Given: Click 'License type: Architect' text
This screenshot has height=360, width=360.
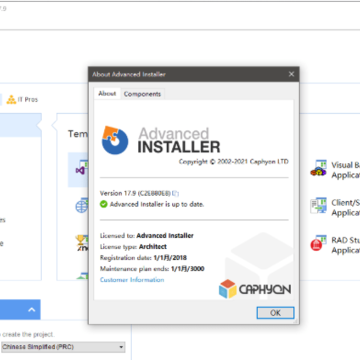Looking at the screenshot, I should point(133,247).
